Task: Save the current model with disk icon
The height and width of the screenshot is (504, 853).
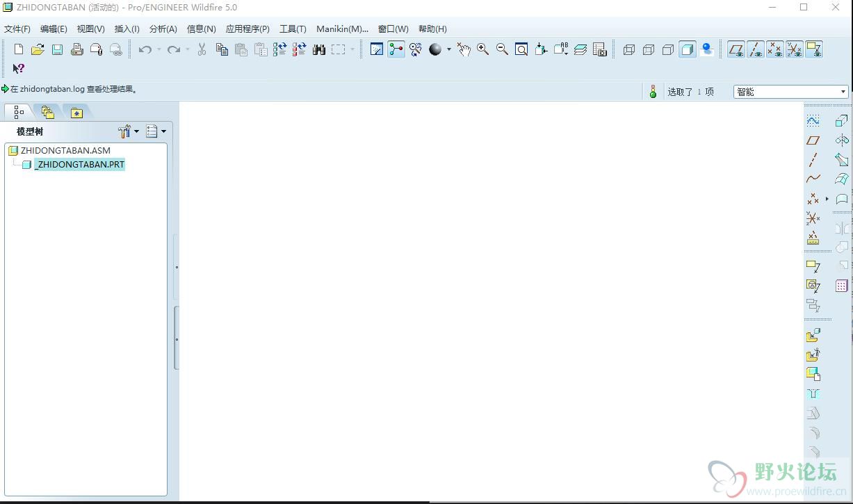Action: tap(57, 49)
